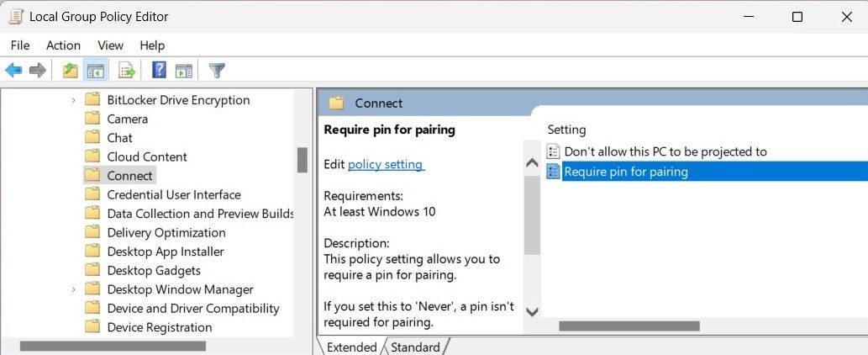
Task: Open Help via blue question mark icon
Action: [159, 71]
